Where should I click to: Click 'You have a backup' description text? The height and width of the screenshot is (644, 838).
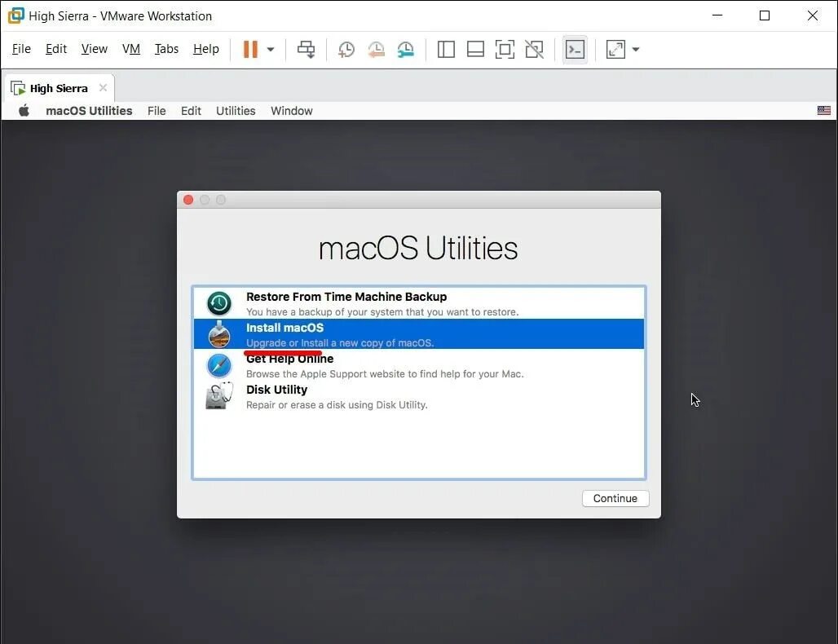pyautogui.click(x=382, y=311)
